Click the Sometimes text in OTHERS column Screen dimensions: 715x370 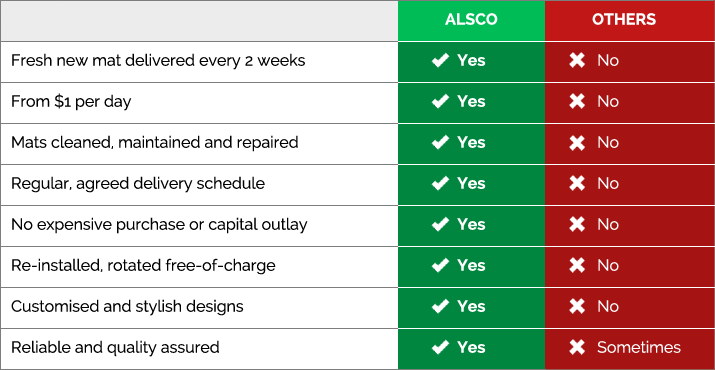coord(639,348)
